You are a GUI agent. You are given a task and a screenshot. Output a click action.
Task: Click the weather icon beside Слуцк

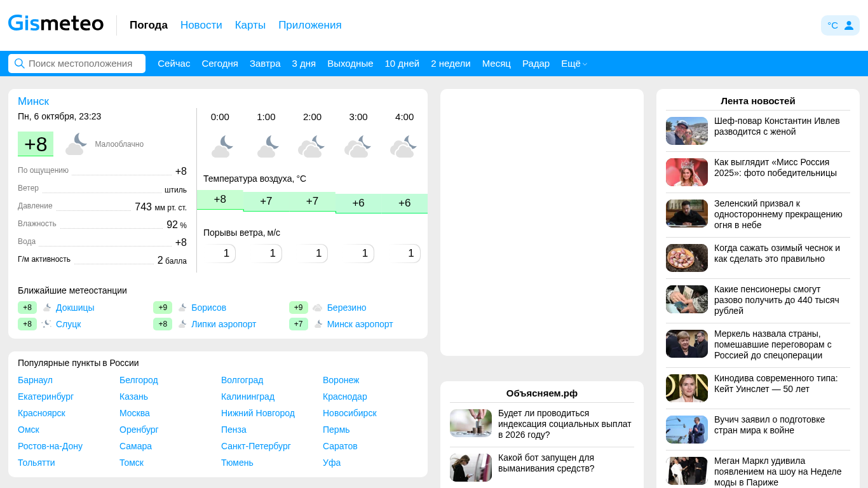coord(47,324)
